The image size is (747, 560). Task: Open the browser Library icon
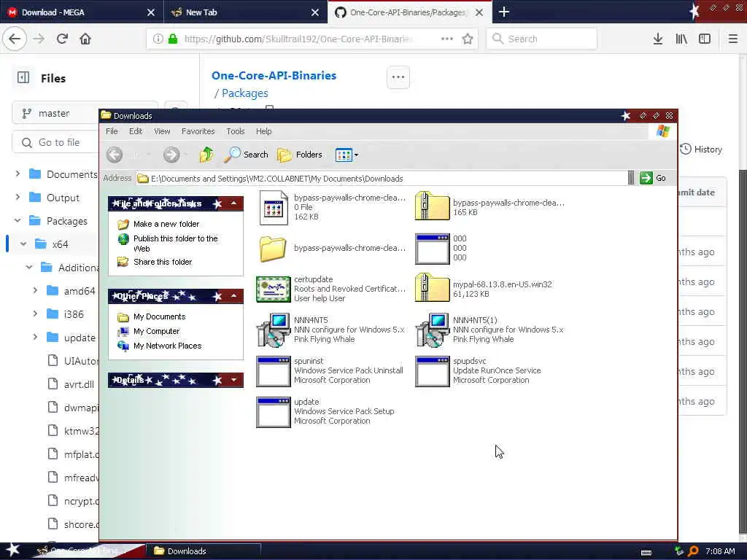pyautogui.click(x=681, y=39)
